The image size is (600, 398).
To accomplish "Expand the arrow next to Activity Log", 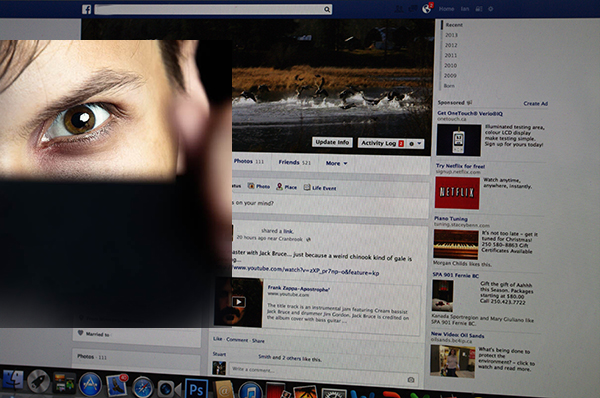I will 419,144.
